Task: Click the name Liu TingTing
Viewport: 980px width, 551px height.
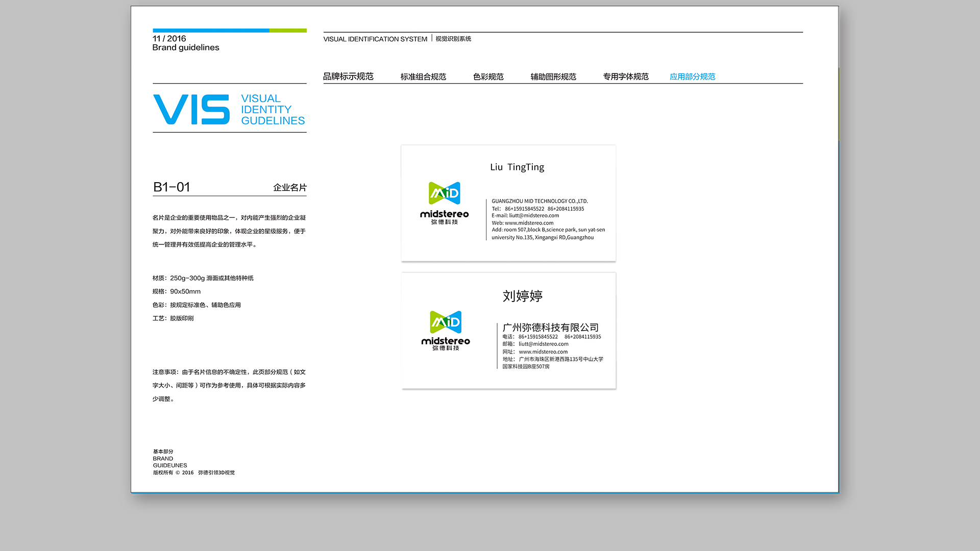Action: coord(517,167)
